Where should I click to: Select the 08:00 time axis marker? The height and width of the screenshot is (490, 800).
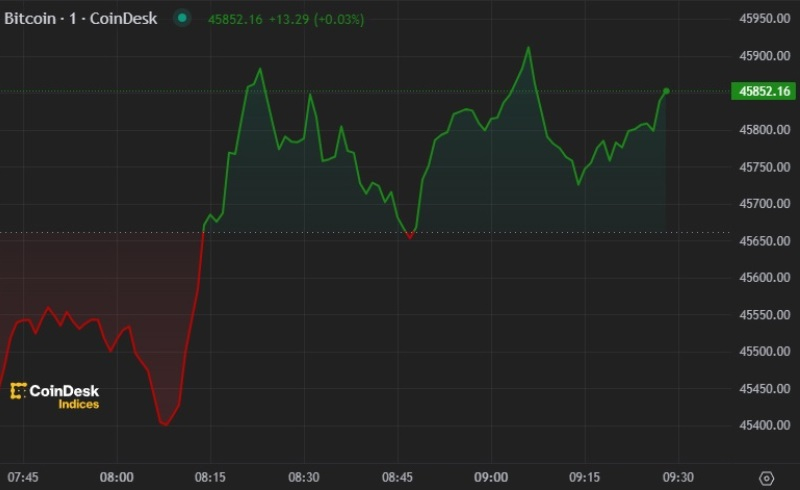coord(117,477)
